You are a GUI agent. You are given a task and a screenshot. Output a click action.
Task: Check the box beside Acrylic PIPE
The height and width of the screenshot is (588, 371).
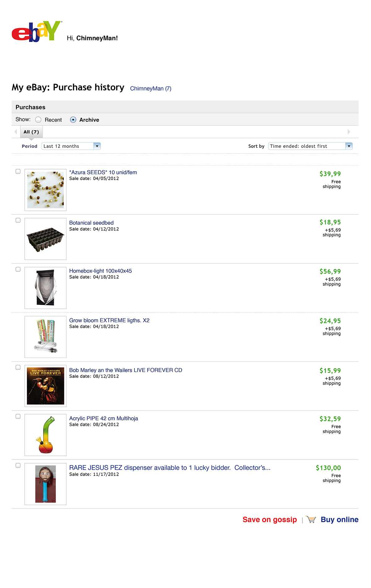18,416
